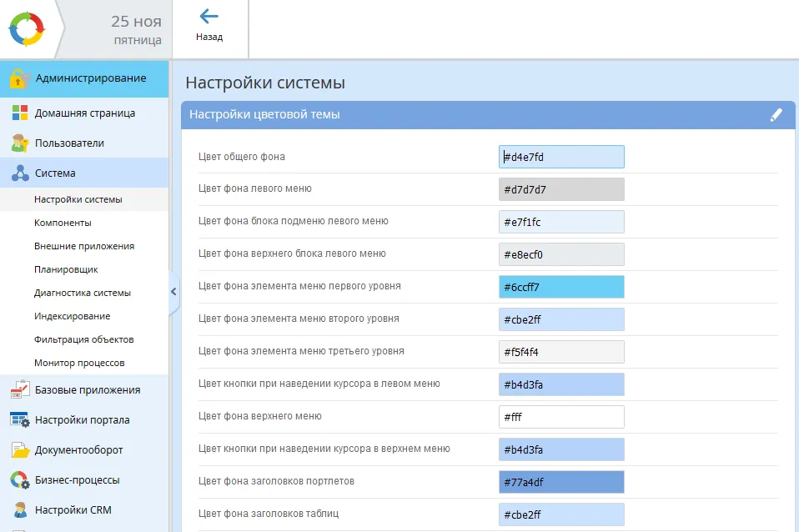Select Компоненты in the System submenu
Screen dimensions: 799x532
(x=63, y=223)
